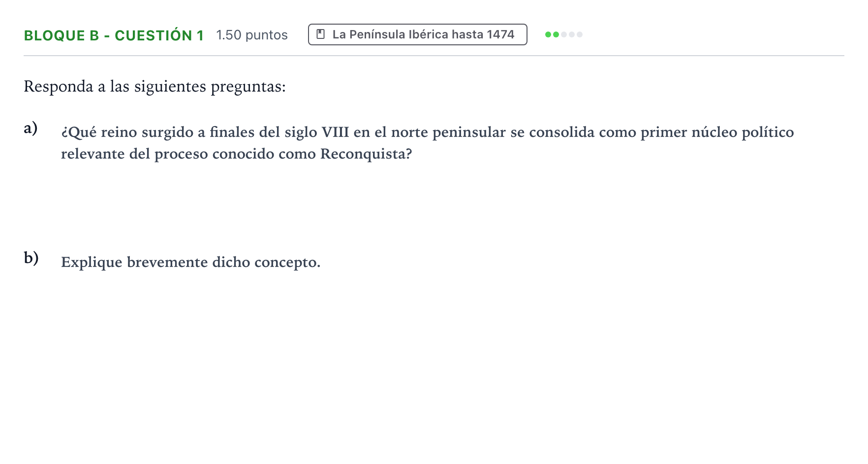Click the horizontal divider under the header
Screen dimensions: 868x464
pyautogui.click(x=434, y=56)
